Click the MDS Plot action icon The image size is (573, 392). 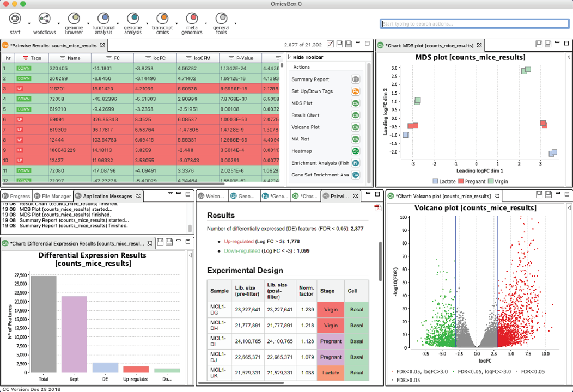[x=355, y=103]
